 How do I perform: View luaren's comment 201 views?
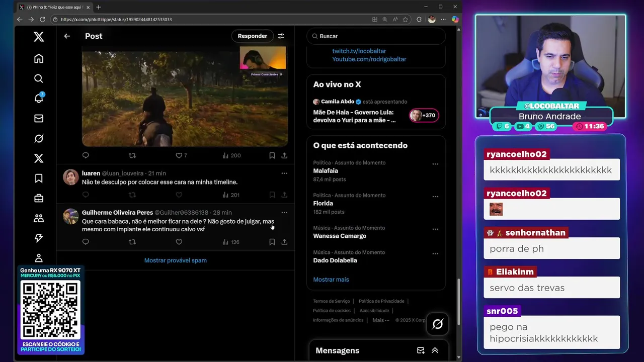point(231,195)
